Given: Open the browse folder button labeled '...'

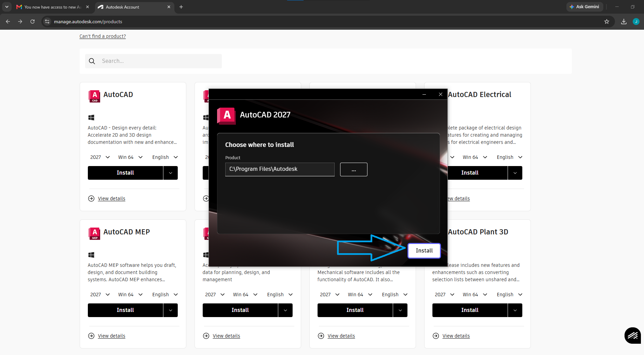Looking at the screenshot, I should click(x=353, y=169).
